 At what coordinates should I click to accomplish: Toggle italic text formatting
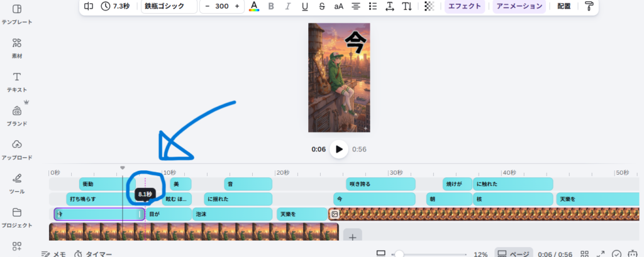click(288, 6)
